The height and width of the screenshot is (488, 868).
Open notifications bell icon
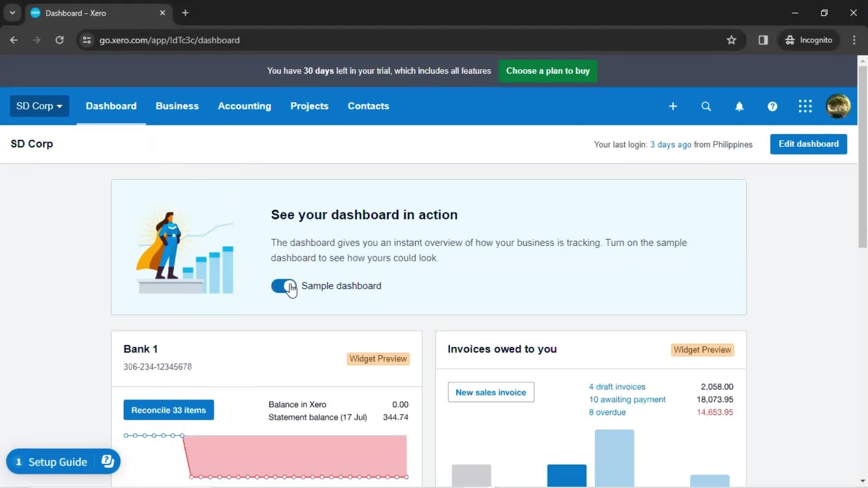(739, 106)
